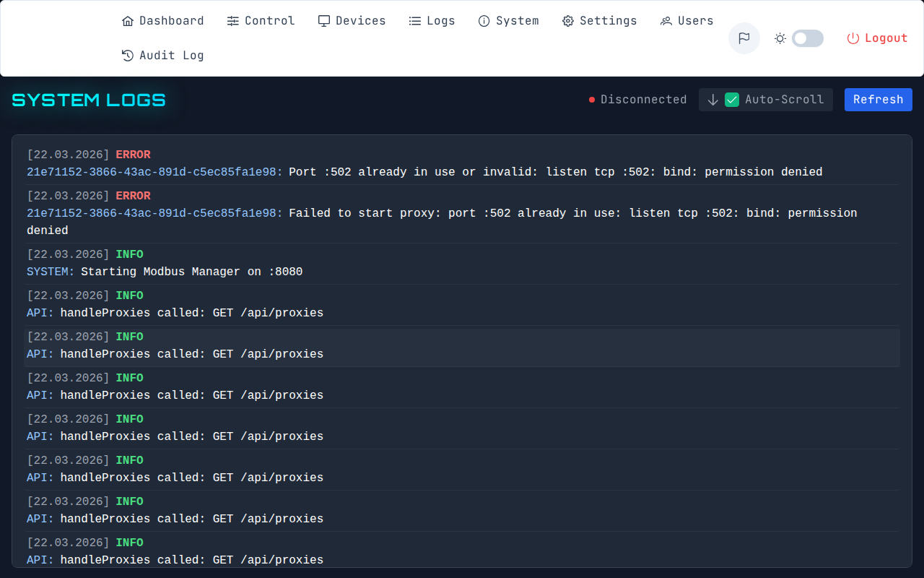This screenshot has width=924, height=578.
Task: Click the Logout power icon
Action: coord(853,38)
